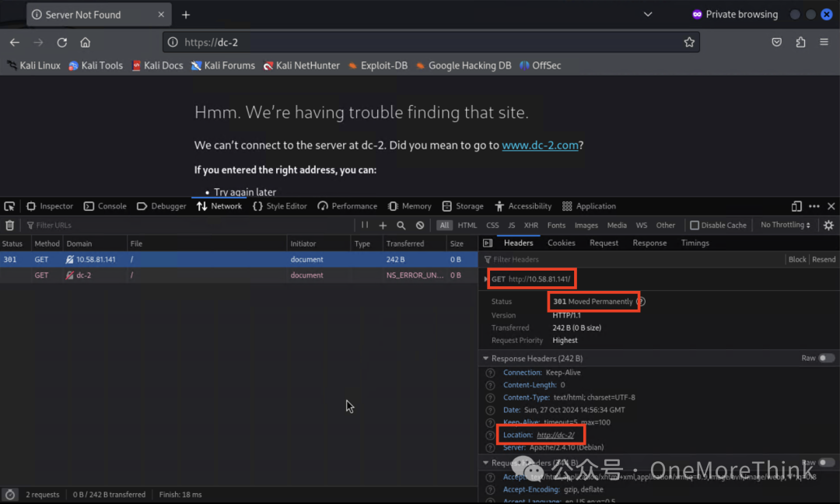Click the site information icon in address bar
Viewport: 840px width, 504px height.
(173, 42)
